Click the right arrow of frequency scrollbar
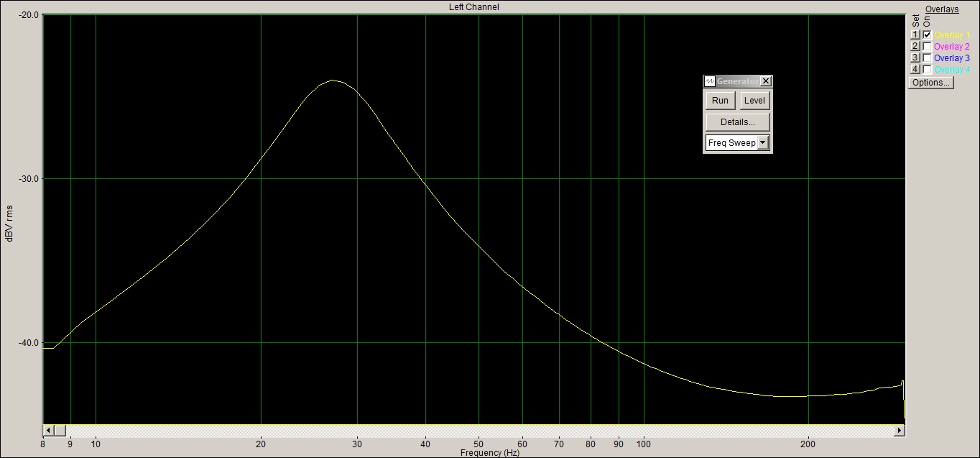 tap(899, 430)
